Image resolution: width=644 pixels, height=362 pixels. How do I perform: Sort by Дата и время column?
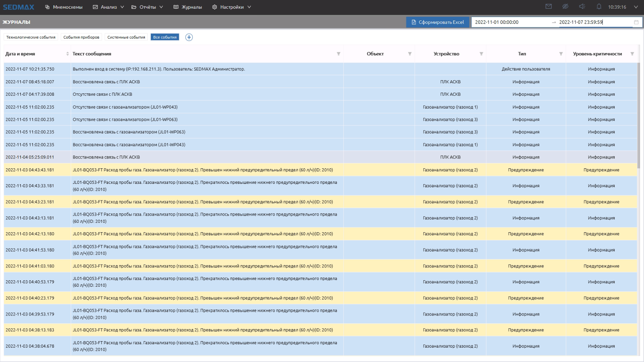pos(67,54)
